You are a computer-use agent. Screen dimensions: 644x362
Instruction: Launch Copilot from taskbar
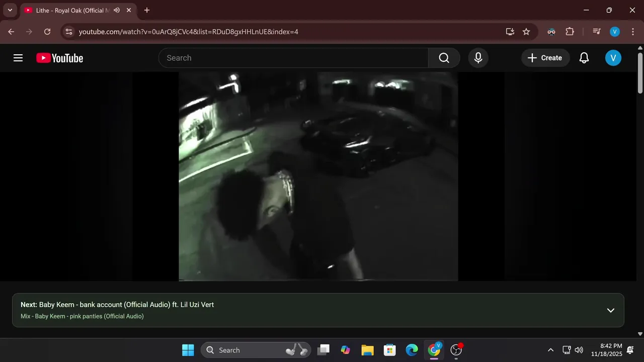[x=345, y=350]
